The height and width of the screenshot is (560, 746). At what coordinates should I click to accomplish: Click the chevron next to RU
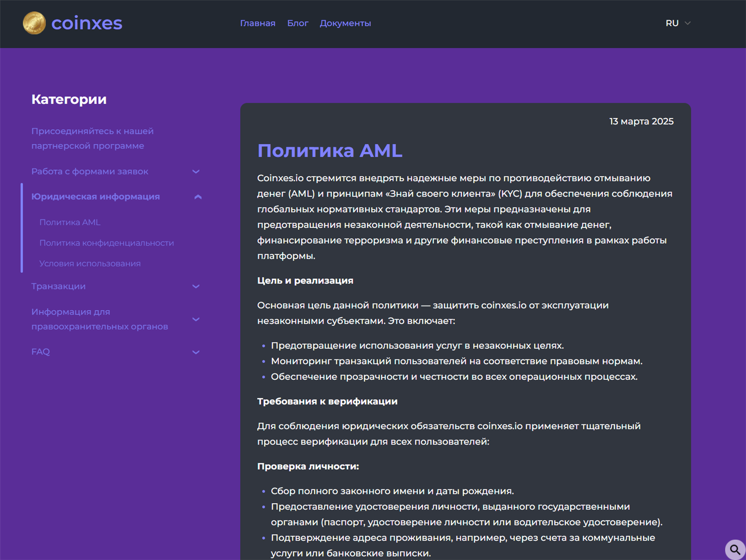pyautogui.click(x=688, y=23)
